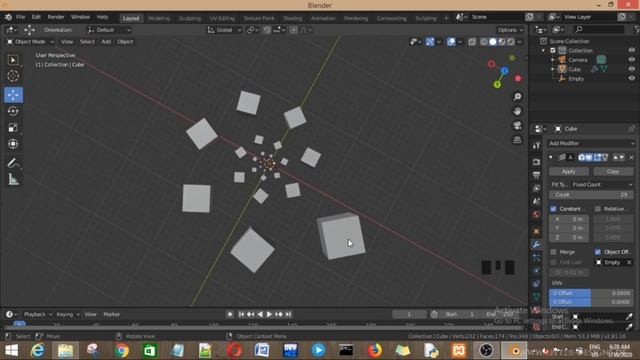This screenshot has height=360, width=640.
Task: Select the Scale tool
Action: click(x=13, y=127)
